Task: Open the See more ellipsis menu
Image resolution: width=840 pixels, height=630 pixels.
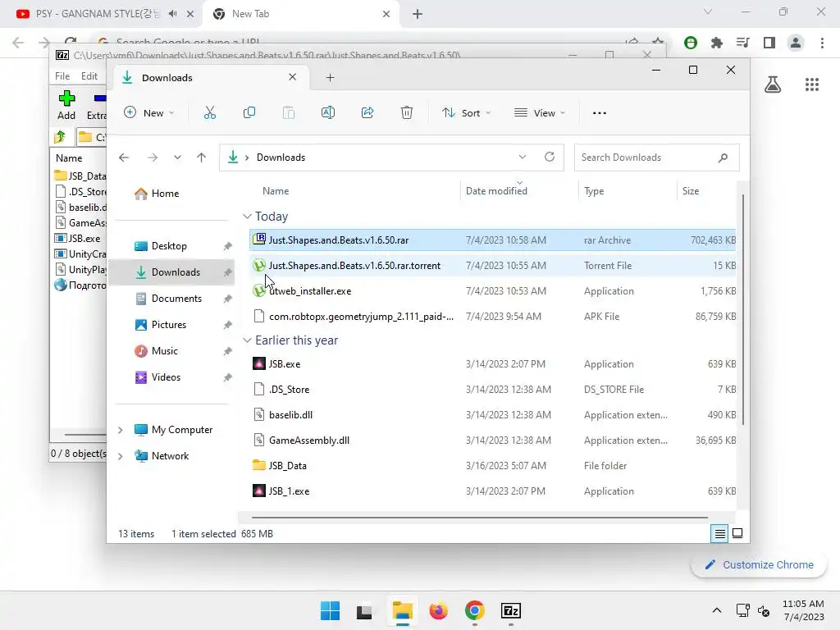Action: pyautogui.click(x=600, y=113)
